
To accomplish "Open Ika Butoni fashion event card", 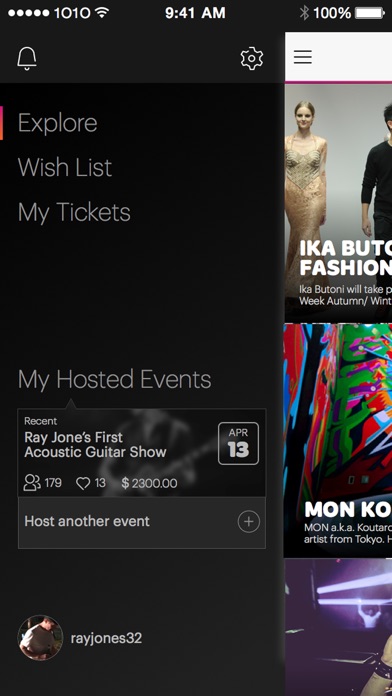I will click(x=338, y=203).
